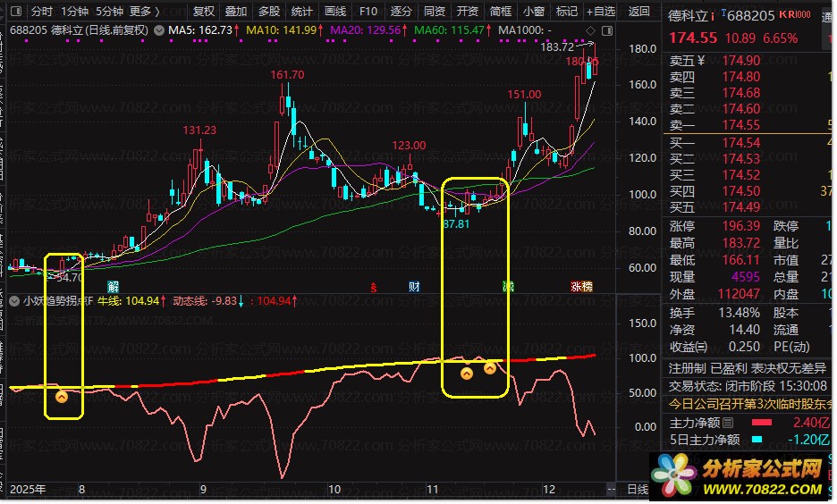
Task: Click the 简框 toolbar button
Action: coord(500,11)
